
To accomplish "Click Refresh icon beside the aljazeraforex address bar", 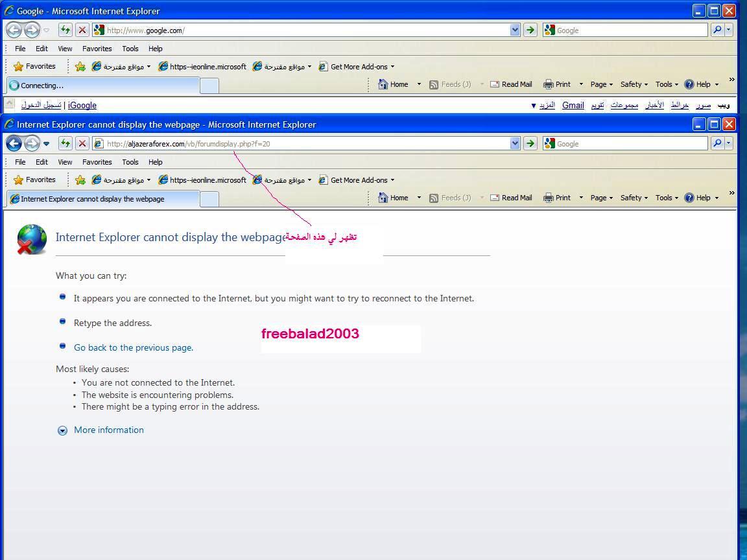I will coord(65,143).
